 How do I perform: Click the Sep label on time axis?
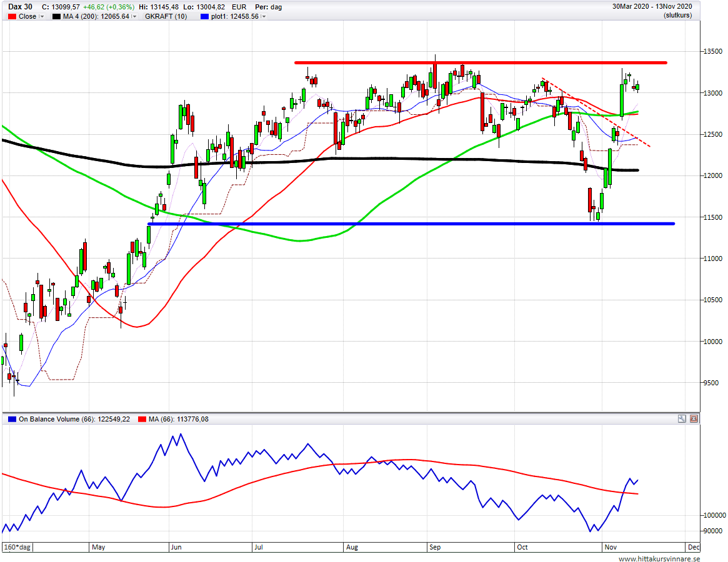pos(435,547)
